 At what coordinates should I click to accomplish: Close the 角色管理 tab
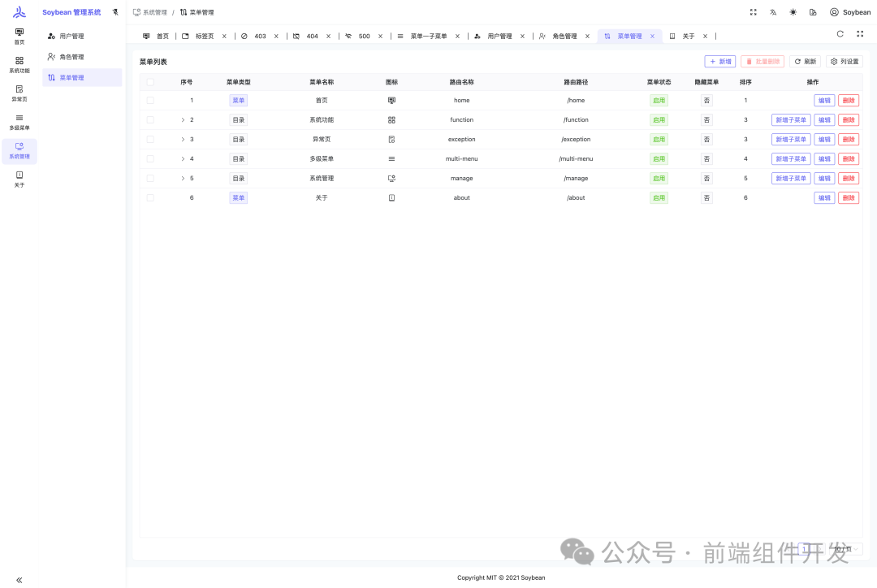click(x=587, y=37)
